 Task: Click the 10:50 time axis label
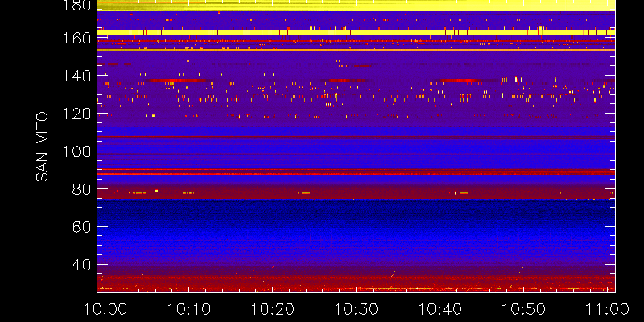[524, 309]
